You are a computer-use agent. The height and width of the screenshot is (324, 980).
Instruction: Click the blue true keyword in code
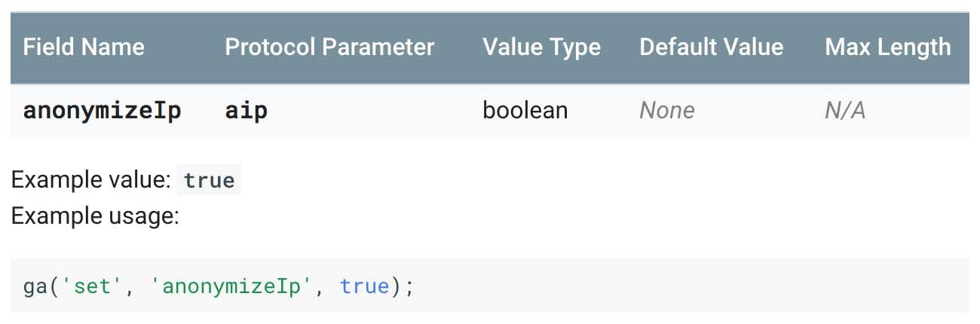point(364,286)
